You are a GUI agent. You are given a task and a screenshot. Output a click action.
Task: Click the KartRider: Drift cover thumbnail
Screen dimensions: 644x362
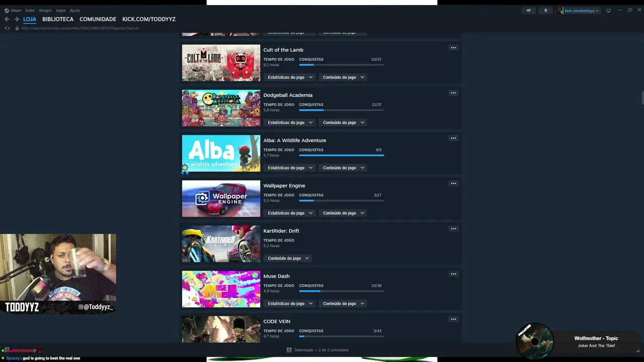221,244
